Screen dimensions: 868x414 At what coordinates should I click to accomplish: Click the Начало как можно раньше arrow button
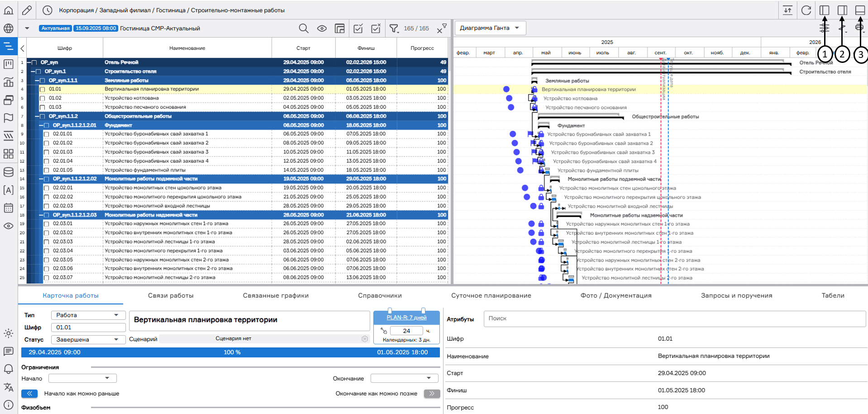29,394
